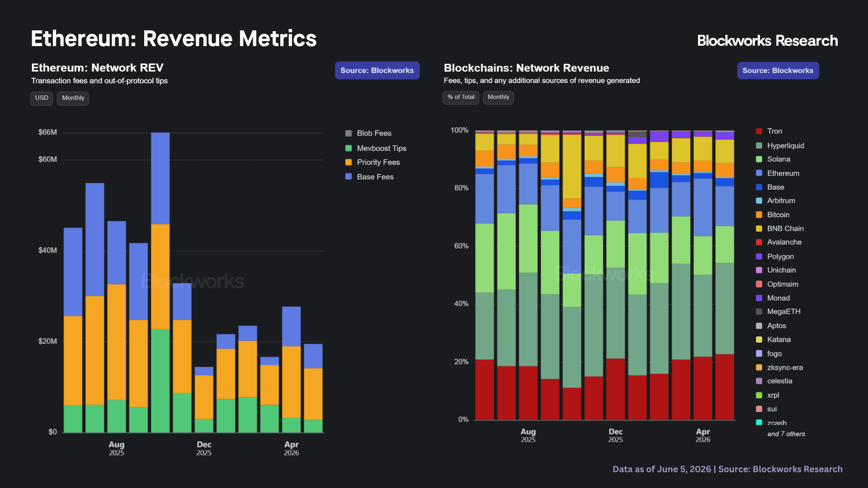The width and height of the screenshot is (868, 488).
Task: Click the 80% y-axis label
Action: pos(461,188)
